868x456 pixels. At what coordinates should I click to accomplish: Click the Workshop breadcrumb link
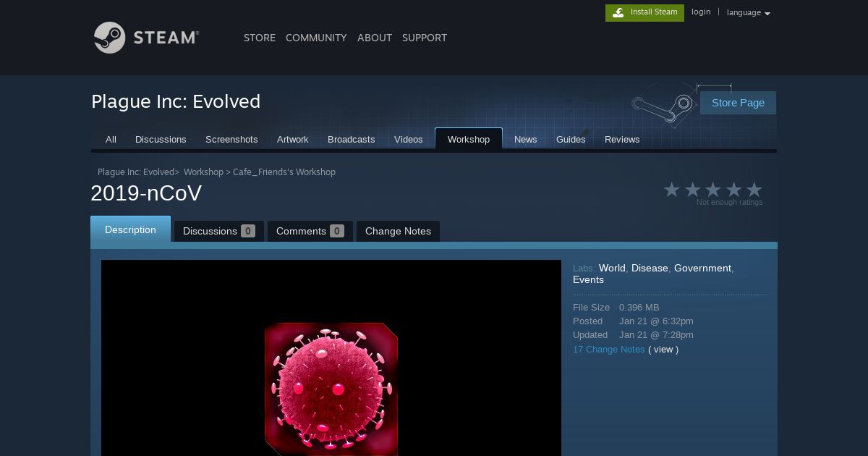pyautogui.click(x=203, y=172)
